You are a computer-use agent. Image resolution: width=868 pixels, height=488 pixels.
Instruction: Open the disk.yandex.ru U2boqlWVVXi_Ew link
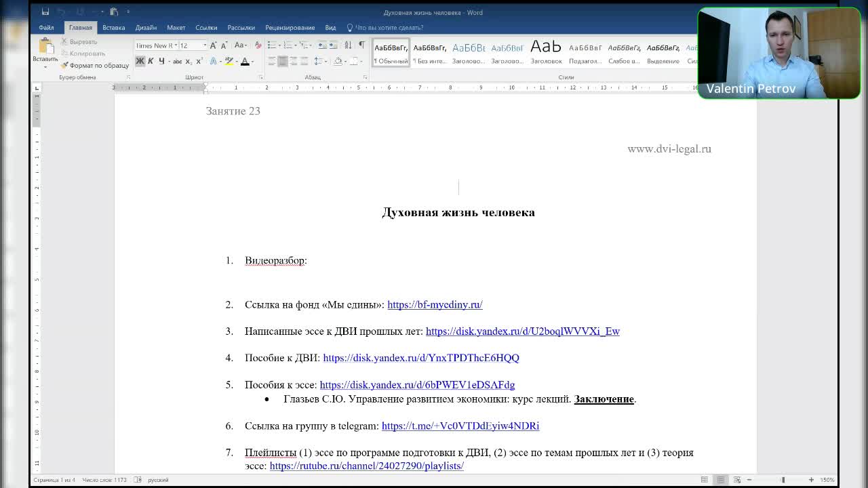click(523, 331)
